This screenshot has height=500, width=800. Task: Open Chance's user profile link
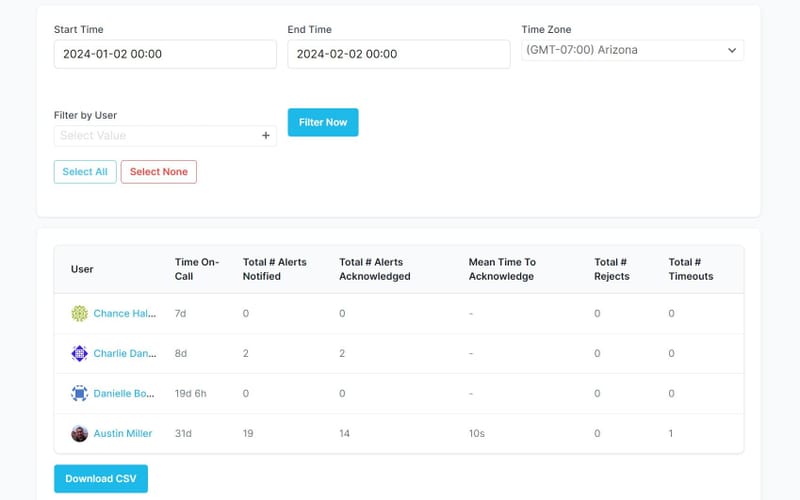125,313
